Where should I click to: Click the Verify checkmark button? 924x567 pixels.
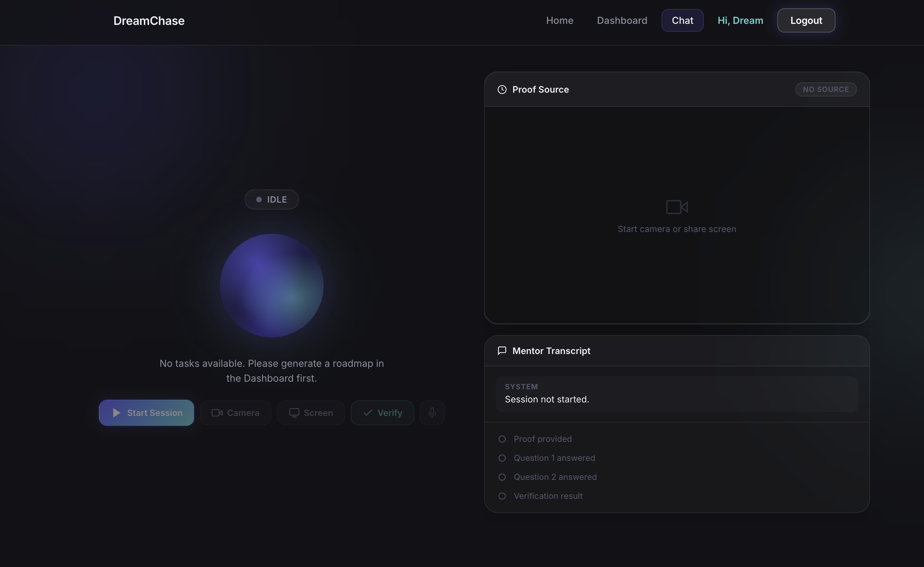click(382, 412)
